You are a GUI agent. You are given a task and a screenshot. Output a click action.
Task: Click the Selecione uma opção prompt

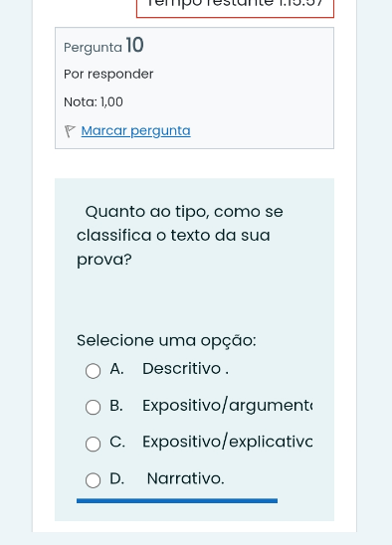coord(166,340)
